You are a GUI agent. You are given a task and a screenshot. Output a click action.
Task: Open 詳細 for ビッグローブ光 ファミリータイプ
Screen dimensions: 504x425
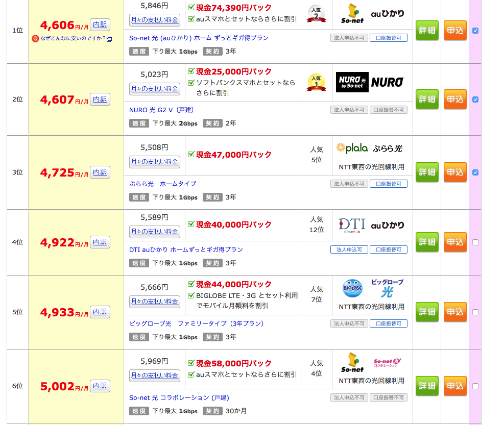click(x=427, y=312)
